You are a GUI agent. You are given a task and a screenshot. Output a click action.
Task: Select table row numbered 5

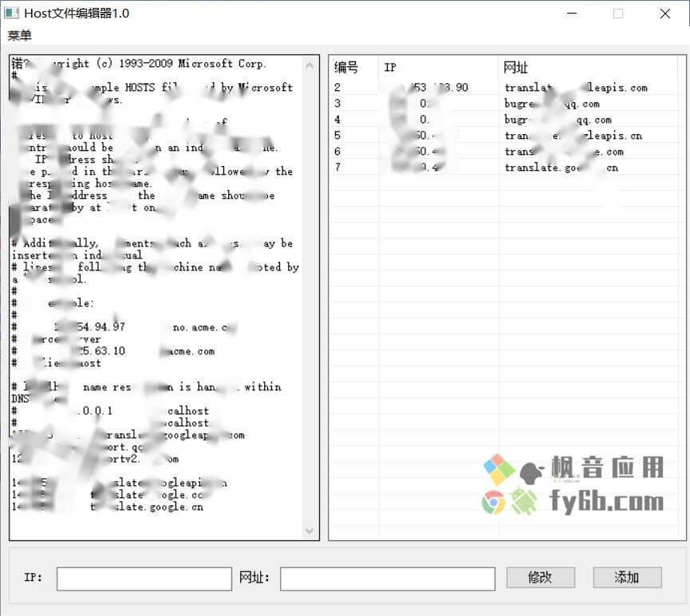point(503,135)
